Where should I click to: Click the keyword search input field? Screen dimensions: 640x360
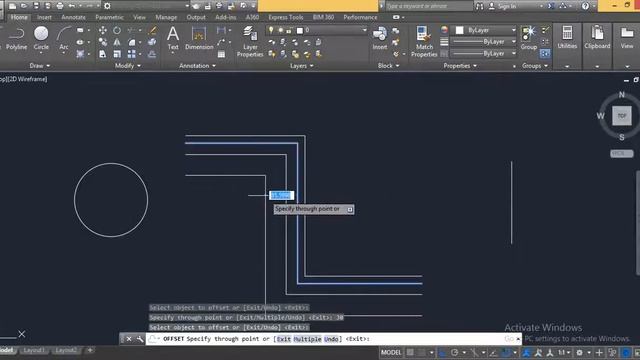coord(429,6)
